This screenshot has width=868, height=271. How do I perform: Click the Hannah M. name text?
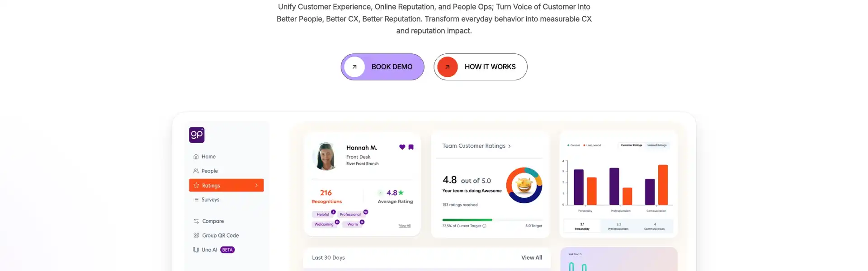click(x=362, y=148)
